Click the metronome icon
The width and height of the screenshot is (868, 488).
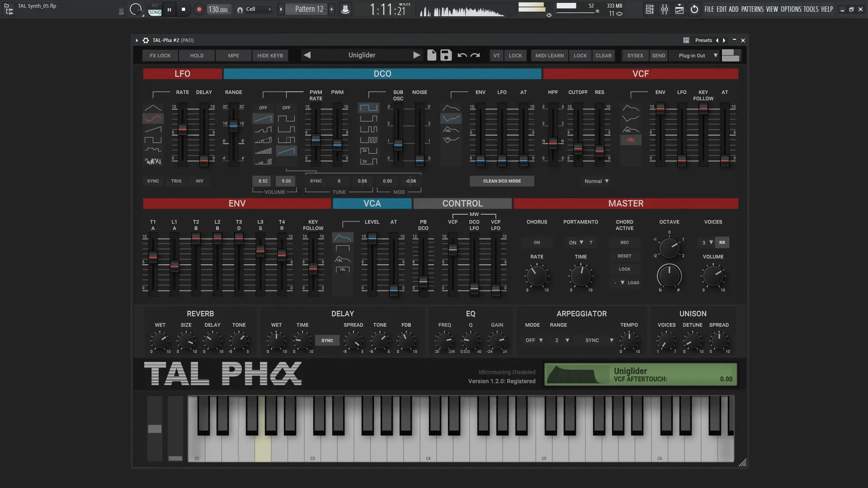tap(345, 9)
